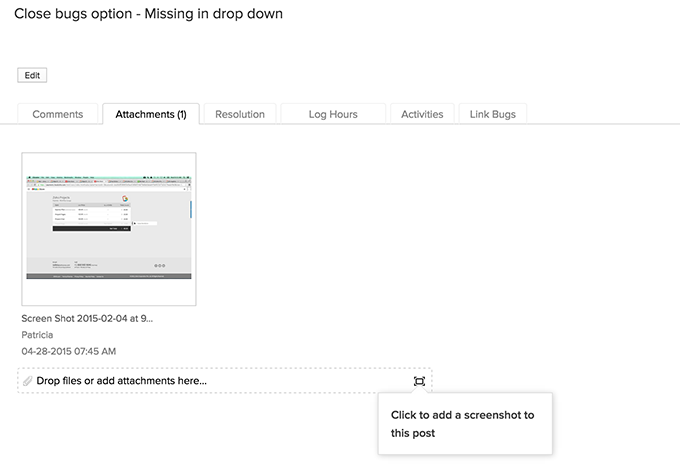
Task: Open the attached screenshot thumbnail
Action: tap(109, 229)
